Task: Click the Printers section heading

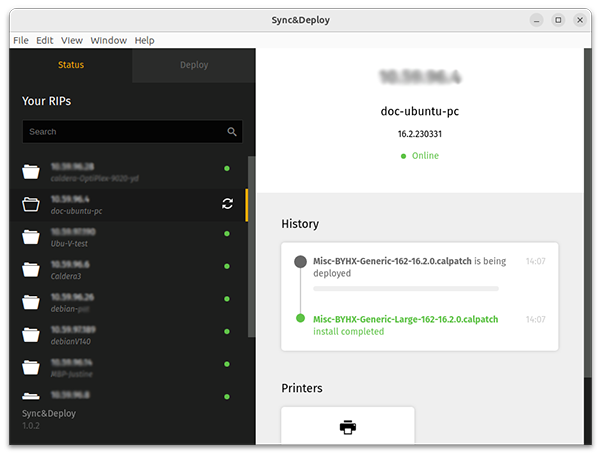Action: 302,388
